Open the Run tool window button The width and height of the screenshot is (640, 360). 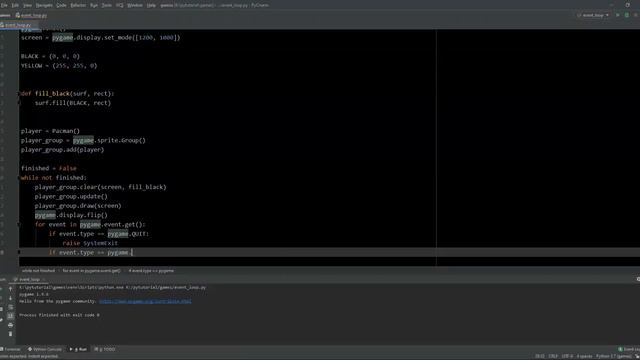coord(78,349)
